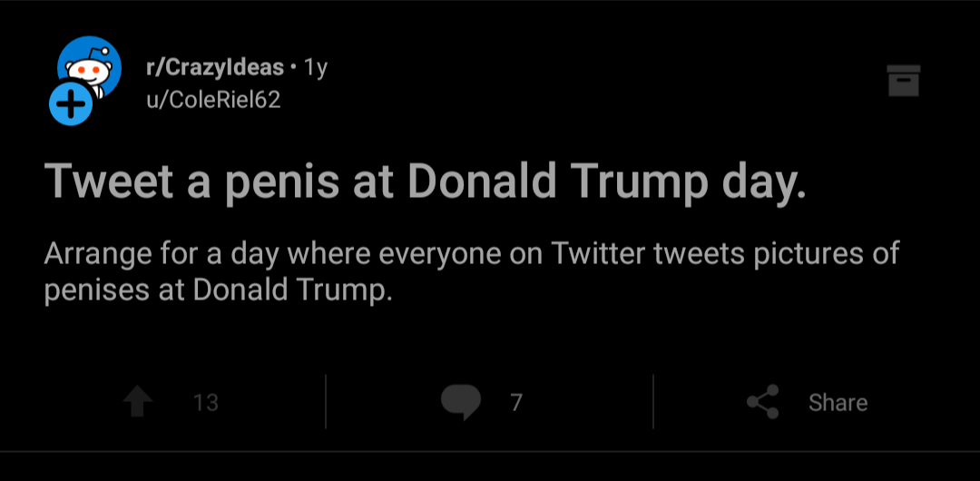
Task: Click the 'penises at Donald Trump.' body line
Action: [x=218, y=290]
